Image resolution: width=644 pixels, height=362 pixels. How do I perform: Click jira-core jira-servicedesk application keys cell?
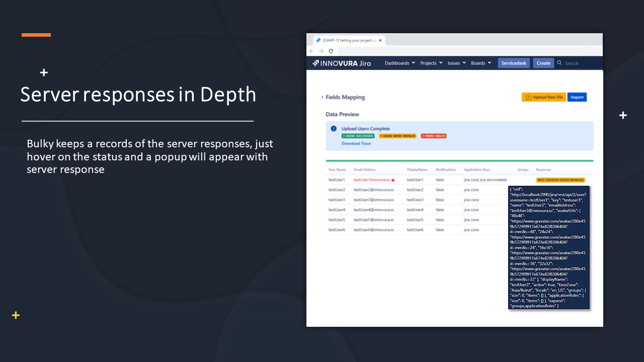pos(486,180)
